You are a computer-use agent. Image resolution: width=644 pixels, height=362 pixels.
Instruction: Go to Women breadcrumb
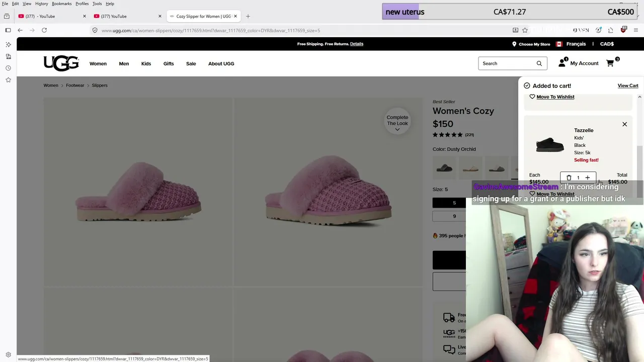tap(51, 85)
